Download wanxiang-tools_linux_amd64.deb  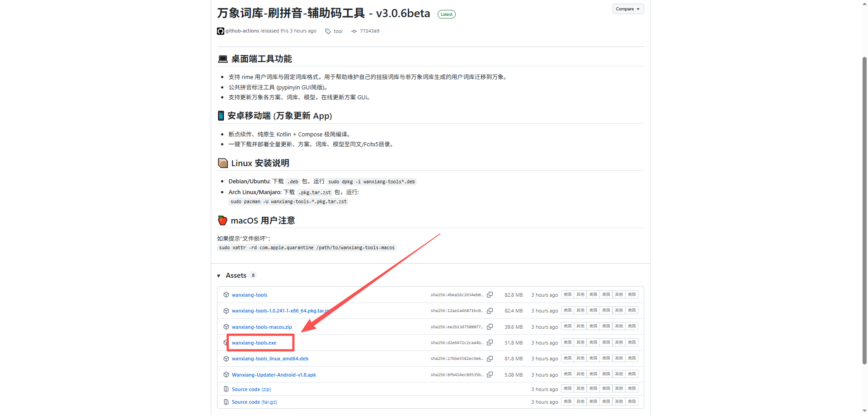tap(270, 359)
